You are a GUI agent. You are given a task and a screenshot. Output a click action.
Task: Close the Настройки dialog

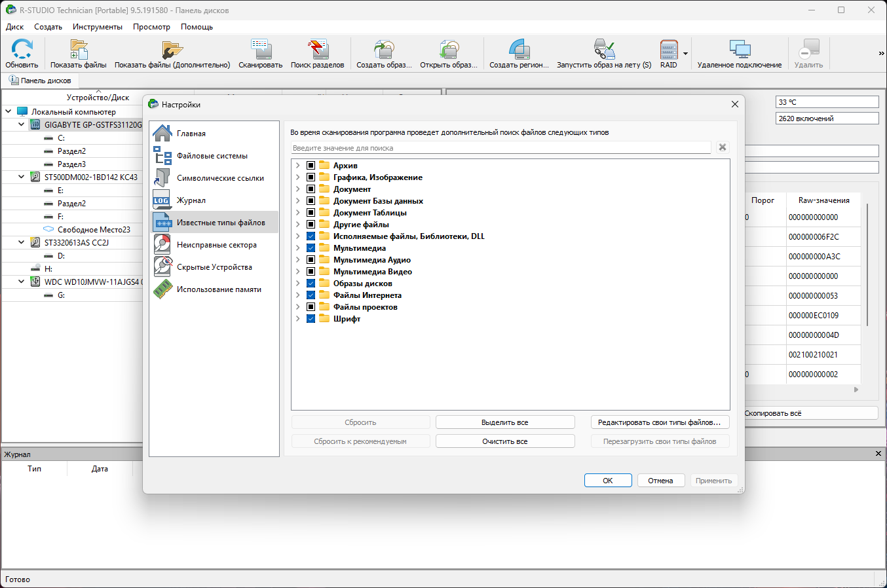click(734, 104)
